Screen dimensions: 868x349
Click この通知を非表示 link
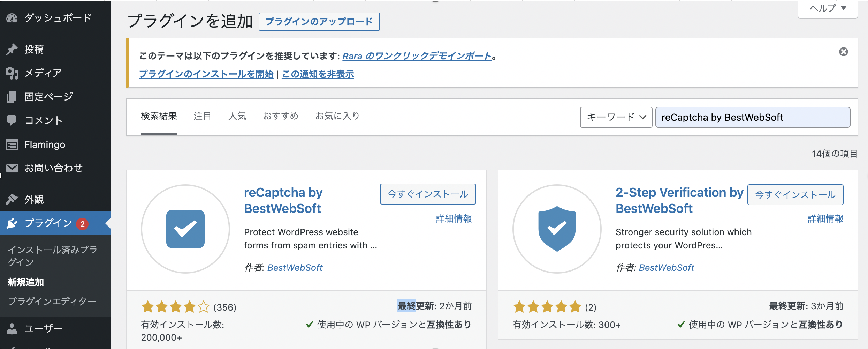click(318, 74)
